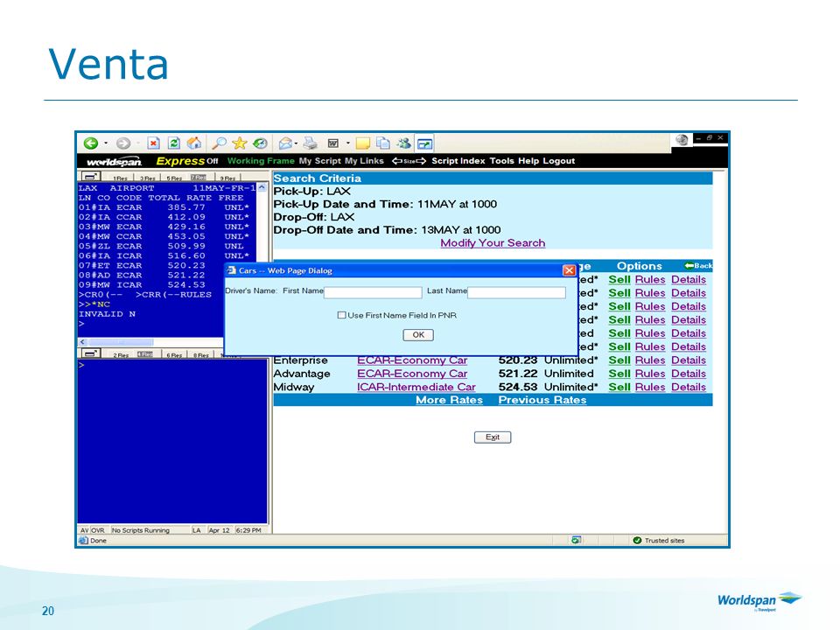Click the Modify Your Search link

(493, 242)
